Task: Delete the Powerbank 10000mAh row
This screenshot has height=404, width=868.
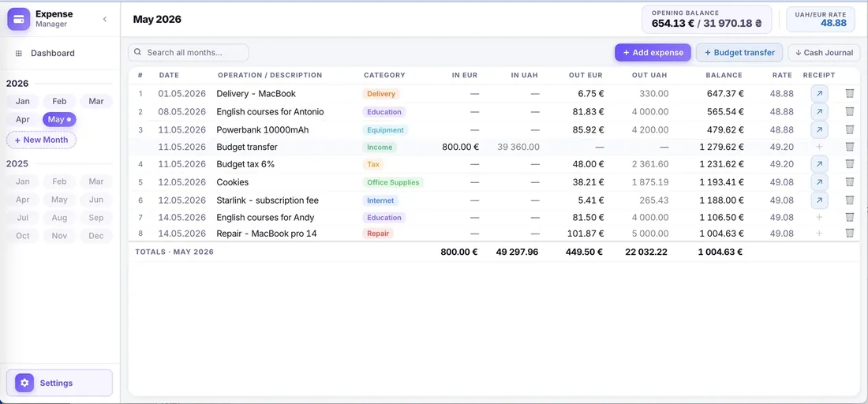Action: [850, 129]
